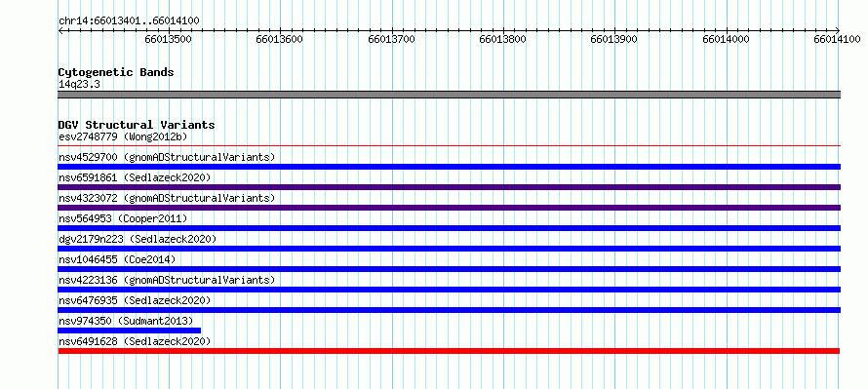Click ruler position 66013900
This screenshot has width=868, height=389.
point(614,39)
